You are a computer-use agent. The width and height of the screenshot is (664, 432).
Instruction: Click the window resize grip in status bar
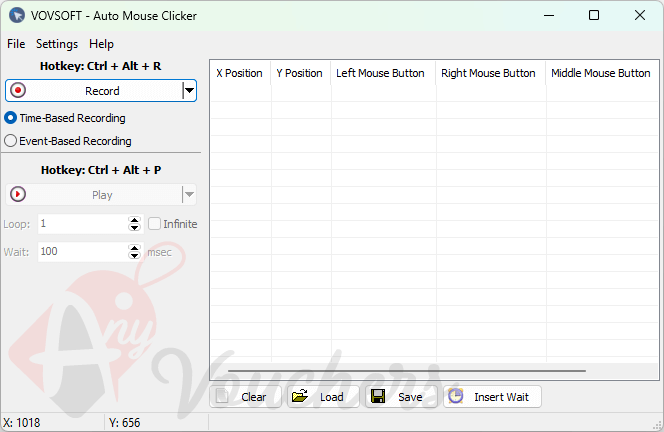click(658, 426)
